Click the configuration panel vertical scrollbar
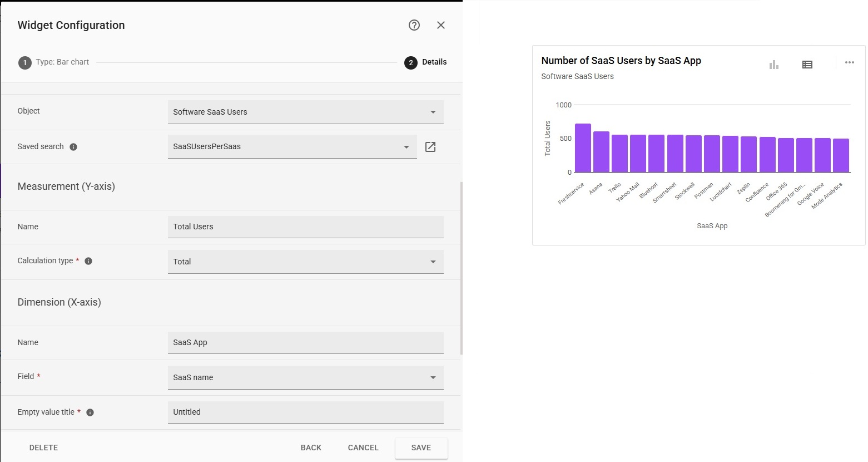Viewport: 868px width, 462px height. click(x=461, y=268)
